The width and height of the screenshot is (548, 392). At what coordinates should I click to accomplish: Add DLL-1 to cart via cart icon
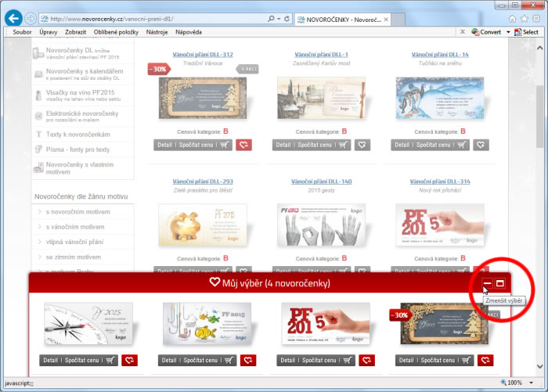point(343,145)
